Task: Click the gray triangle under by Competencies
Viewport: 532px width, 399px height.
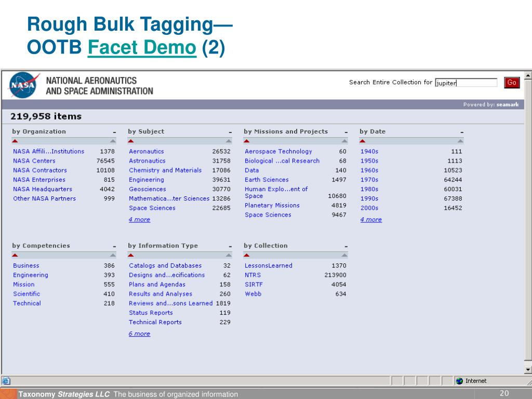Action: [x=113, y=255]
